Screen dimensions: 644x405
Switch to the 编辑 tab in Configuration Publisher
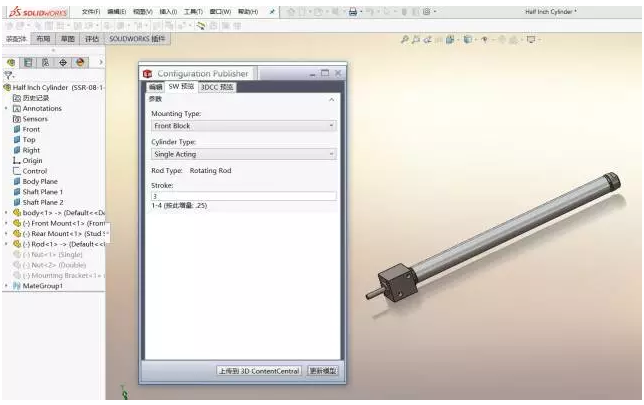[x=155, y=87]
